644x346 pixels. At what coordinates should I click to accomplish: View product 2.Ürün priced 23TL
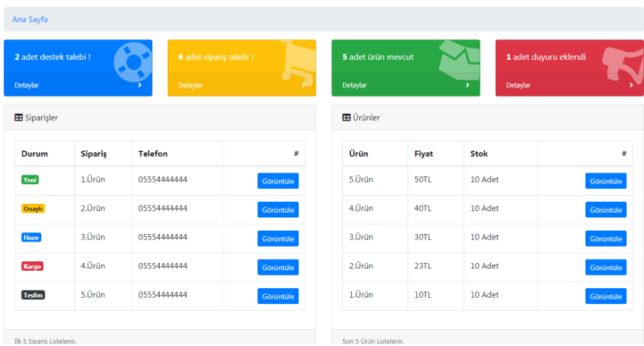pos(606,267)
